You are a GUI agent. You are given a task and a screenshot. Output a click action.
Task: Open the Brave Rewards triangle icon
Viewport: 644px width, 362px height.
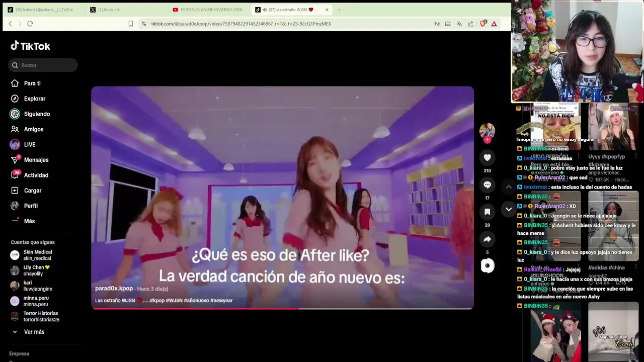(x=494, y=24)
